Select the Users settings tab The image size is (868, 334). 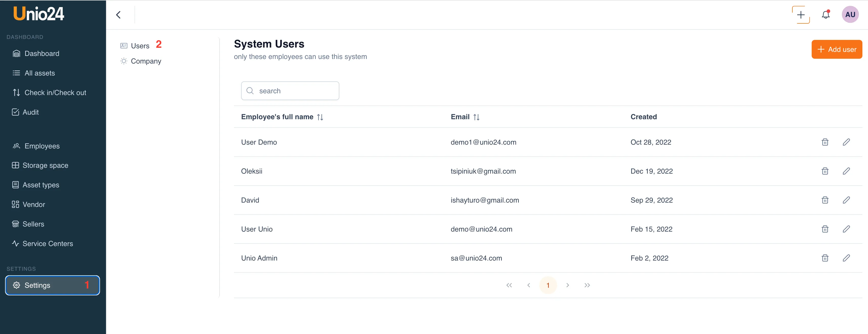click(x=140, y=46)
